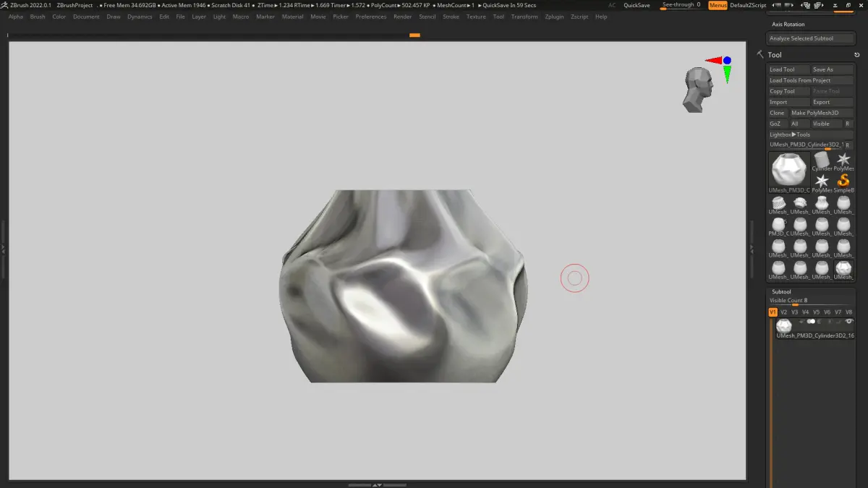This screenshot has height=488, width=868.
Task: Click the GoZ All button
Action: click(x=799, y=124)
